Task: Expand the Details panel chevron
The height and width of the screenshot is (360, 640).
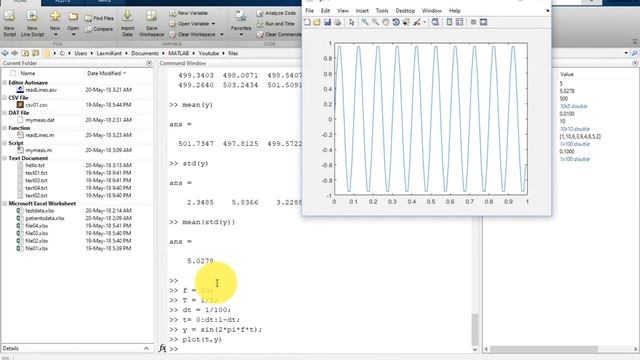Action: click(x=147, y=348)
